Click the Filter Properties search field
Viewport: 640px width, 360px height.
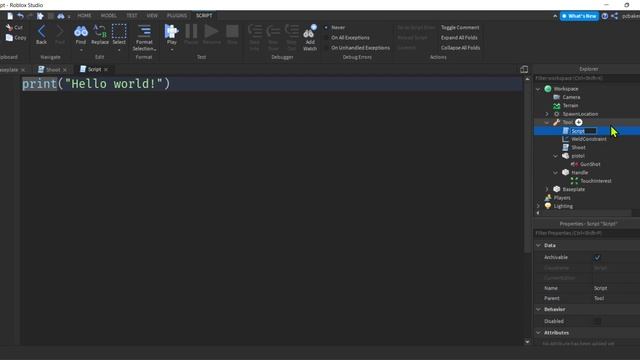click(x=587, y=233)
